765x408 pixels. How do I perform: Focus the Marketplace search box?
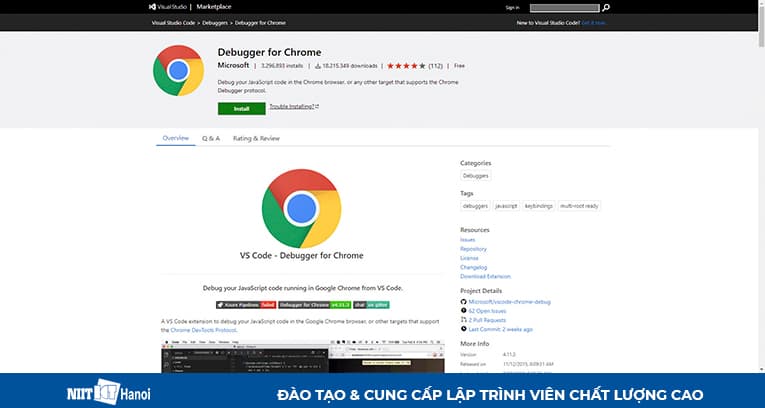(x=564, y=7)
